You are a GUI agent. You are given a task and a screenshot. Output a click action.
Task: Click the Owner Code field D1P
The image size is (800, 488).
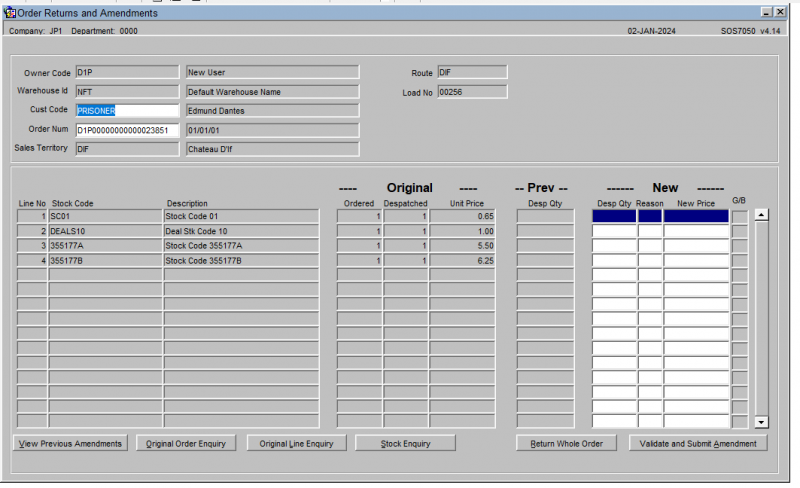pyautogui.click(x=127, y=72)
